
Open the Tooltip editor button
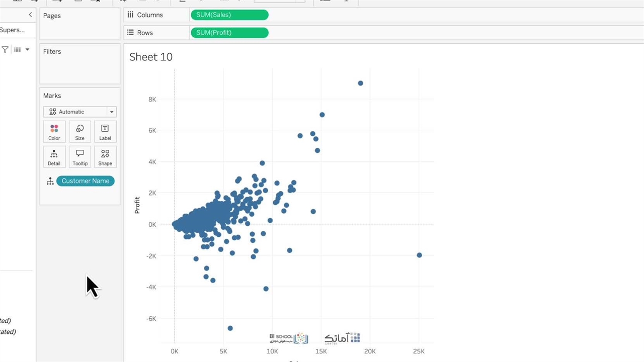(x=79, y=157)
